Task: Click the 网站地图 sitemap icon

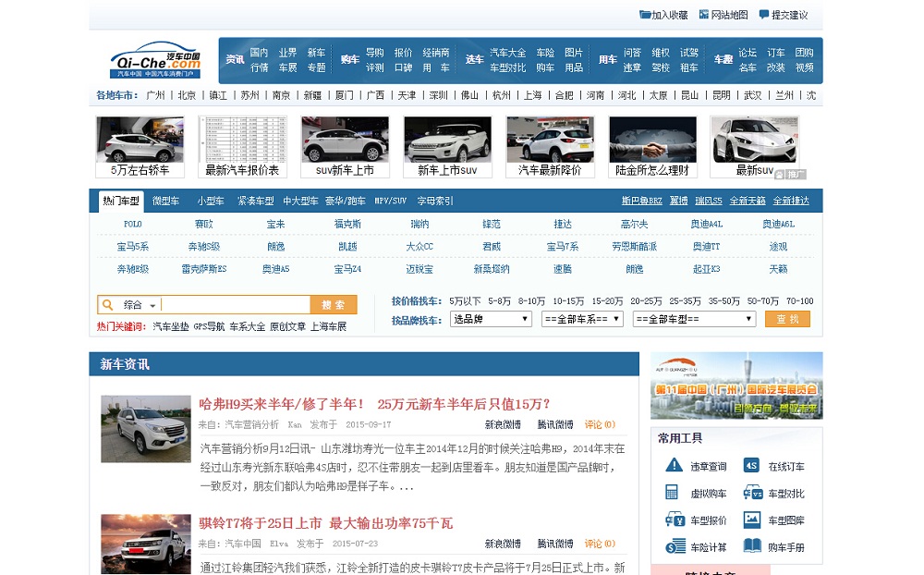Action: 703,15
